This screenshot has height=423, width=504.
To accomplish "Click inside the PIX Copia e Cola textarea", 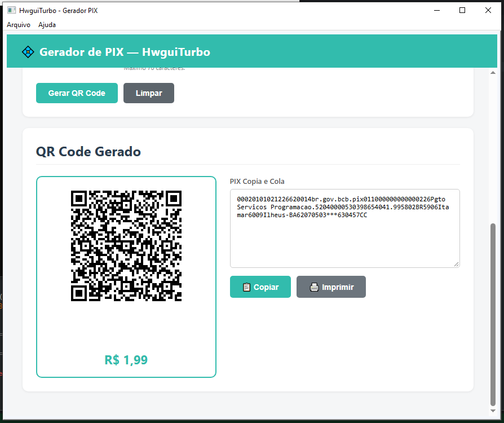I will point(344,228).
